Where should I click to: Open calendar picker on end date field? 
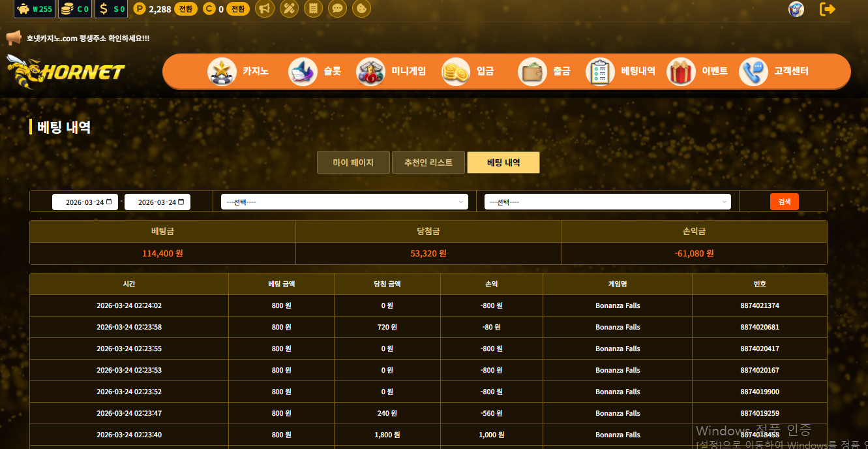coord(181,202)
